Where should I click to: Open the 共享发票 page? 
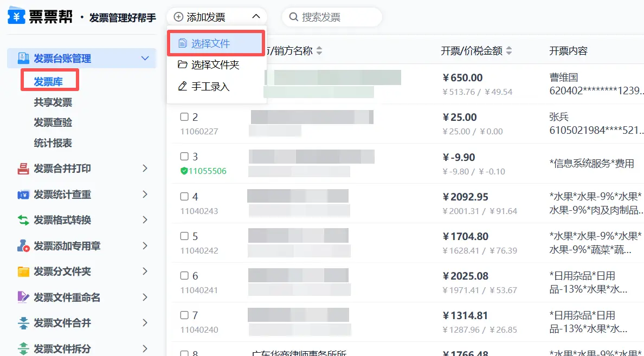coord(53,102)
